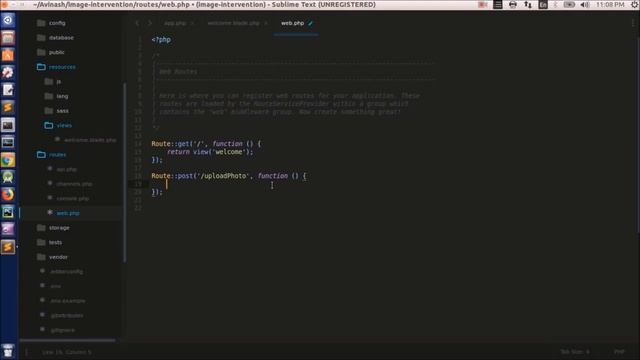
Task: Launch the orange Ubuntu Software icon
Action: (x=8, y=55)
